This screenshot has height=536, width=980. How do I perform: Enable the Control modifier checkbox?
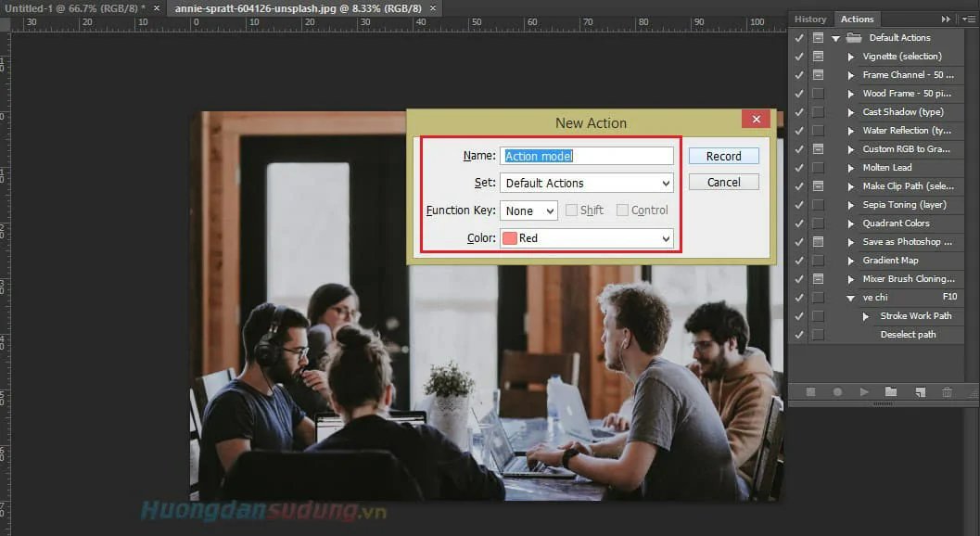tap(621, 210)
